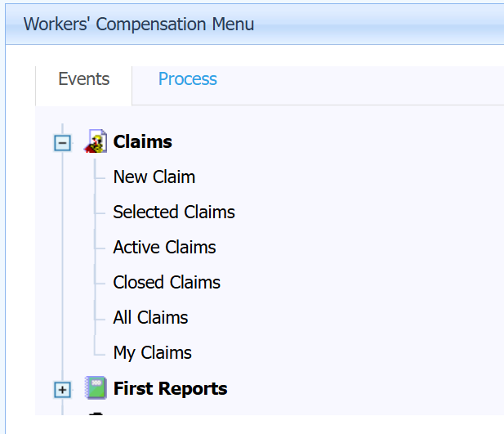Collapse the Claims tree node
Image resolution: width=504 pixels, height=434 pixels.
click(x=62, y=142)
